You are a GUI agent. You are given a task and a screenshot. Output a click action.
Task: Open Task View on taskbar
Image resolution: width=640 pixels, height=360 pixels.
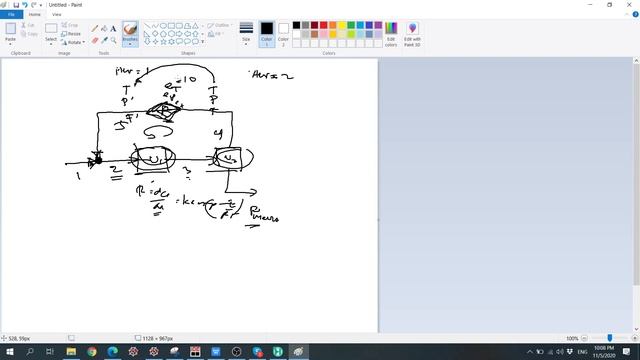50,351
